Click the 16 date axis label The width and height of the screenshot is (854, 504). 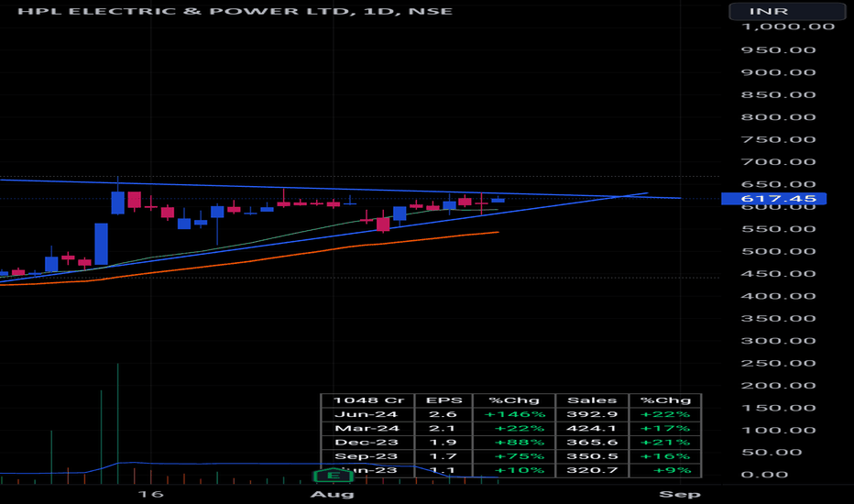[x=150, y=494]
